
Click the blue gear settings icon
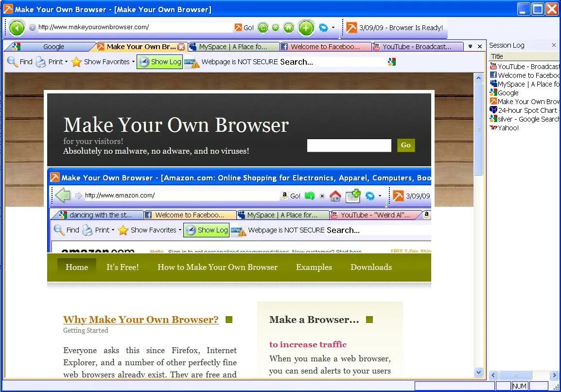[x=323, y=28]
